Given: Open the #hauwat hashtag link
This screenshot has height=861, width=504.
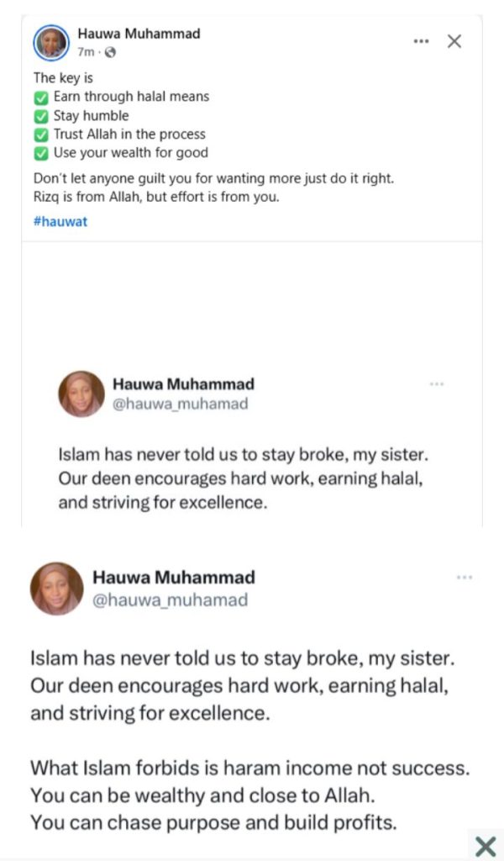Looking at the screenshot, I should tap(60, 222).
